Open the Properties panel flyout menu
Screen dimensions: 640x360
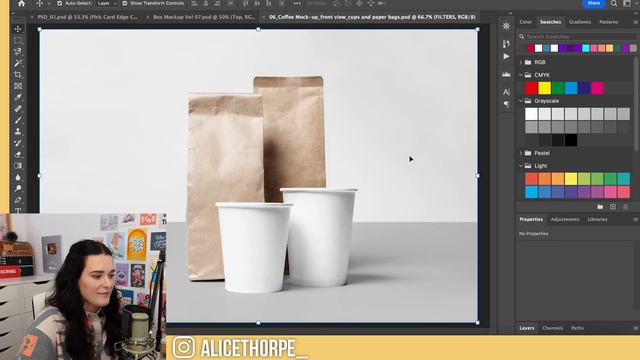point(636,220)
